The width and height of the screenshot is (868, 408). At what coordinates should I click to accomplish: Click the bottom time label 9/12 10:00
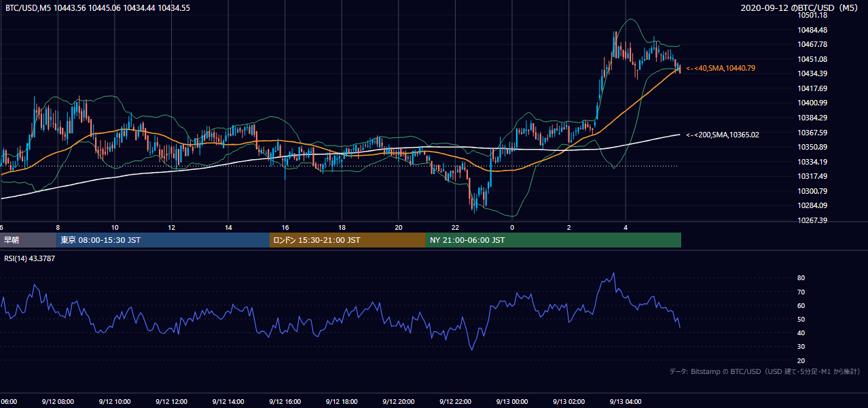115,401
